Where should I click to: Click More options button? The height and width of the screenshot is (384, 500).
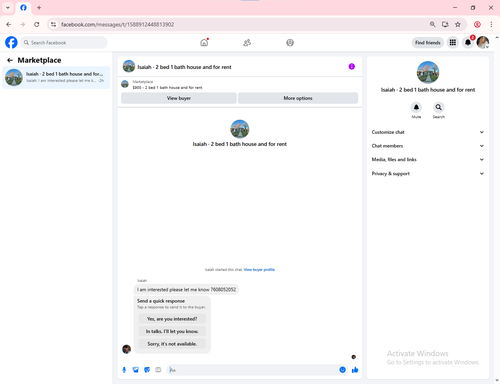point(298,98)
